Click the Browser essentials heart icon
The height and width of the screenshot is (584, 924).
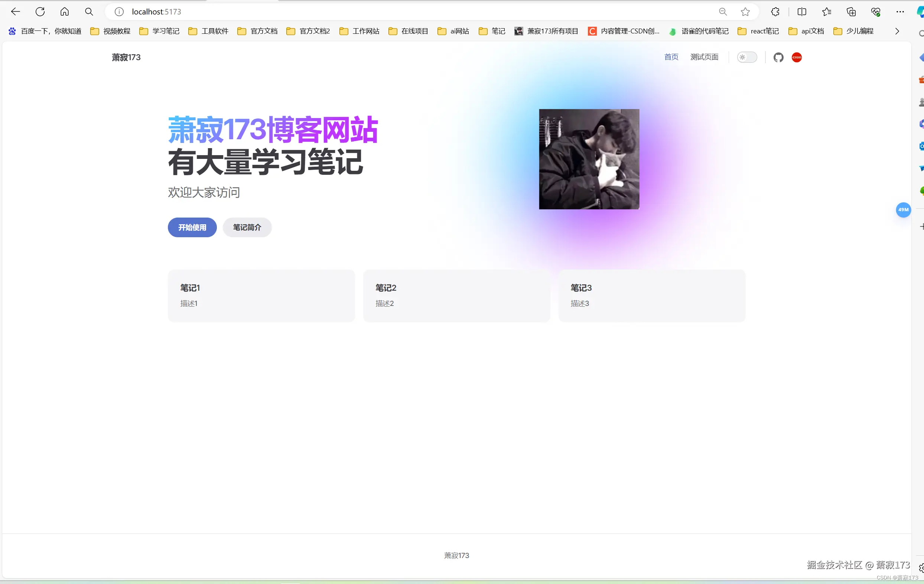[x=876, y=12]
